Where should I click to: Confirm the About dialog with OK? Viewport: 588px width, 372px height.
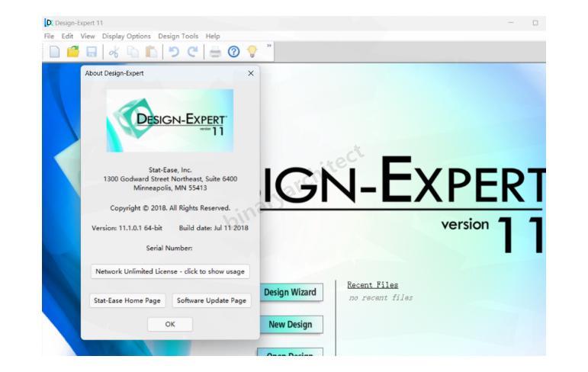170,325
